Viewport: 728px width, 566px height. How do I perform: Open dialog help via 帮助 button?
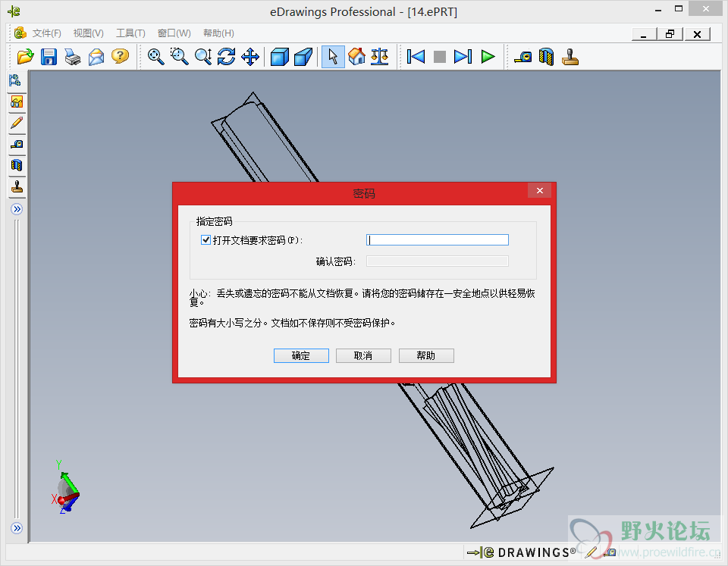pos(426,356)
